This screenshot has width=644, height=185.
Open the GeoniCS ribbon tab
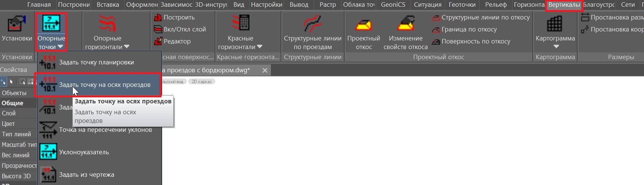(x=393, y=5)
